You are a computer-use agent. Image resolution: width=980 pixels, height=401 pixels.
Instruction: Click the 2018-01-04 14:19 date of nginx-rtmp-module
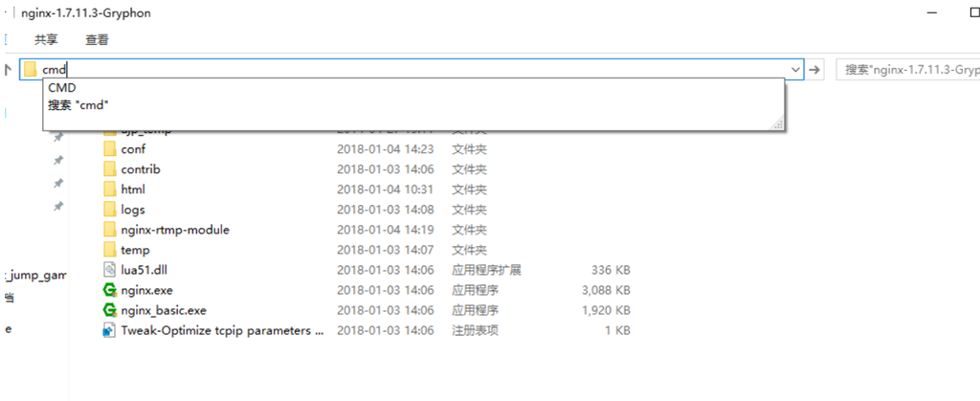pyautogui.click(x=385, y=230)
